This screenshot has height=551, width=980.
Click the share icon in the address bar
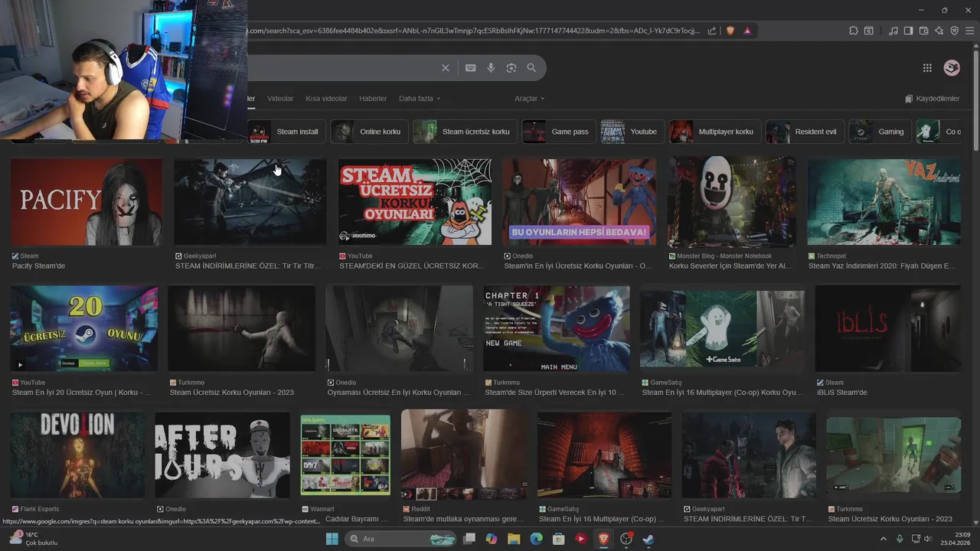point(712,31)
